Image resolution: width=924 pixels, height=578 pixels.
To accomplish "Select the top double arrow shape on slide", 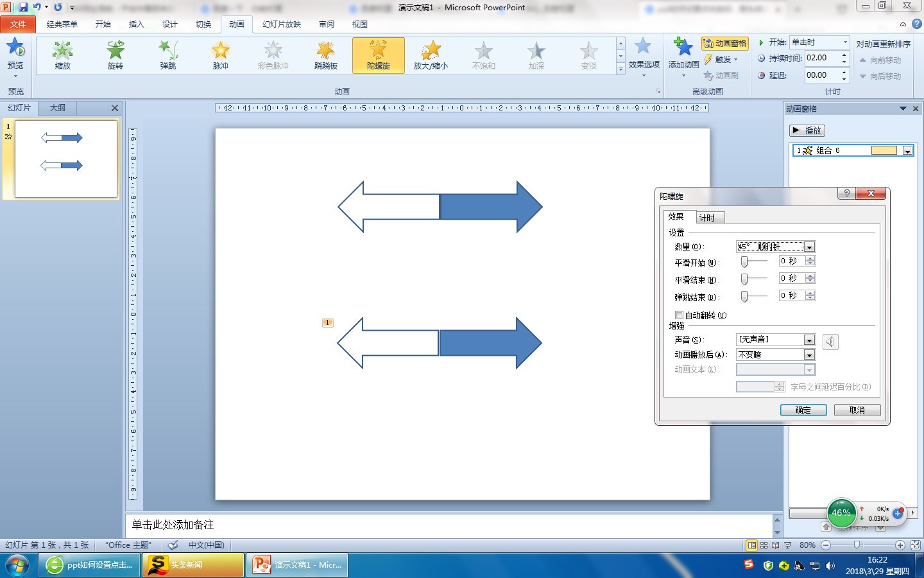I will click(x=440, y=207).
